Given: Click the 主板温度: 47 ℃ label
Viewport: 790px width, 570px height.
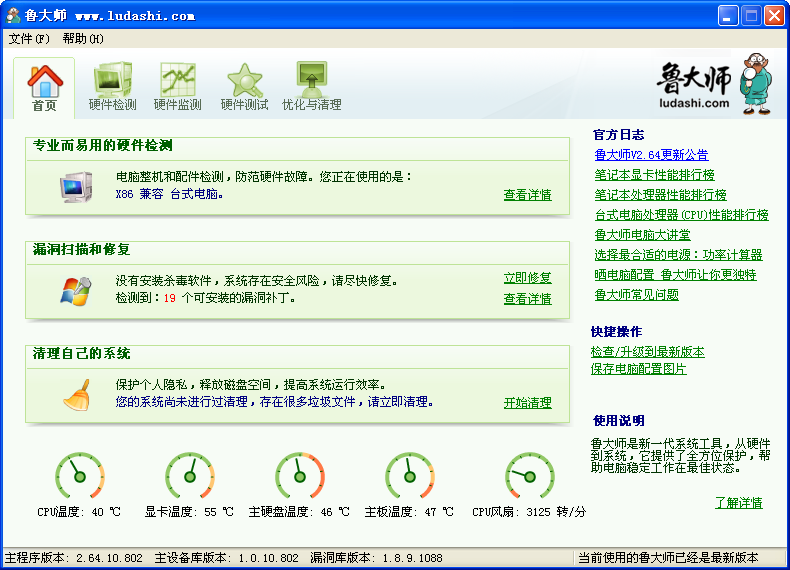Looking at the screenshot, I should 409,512.
